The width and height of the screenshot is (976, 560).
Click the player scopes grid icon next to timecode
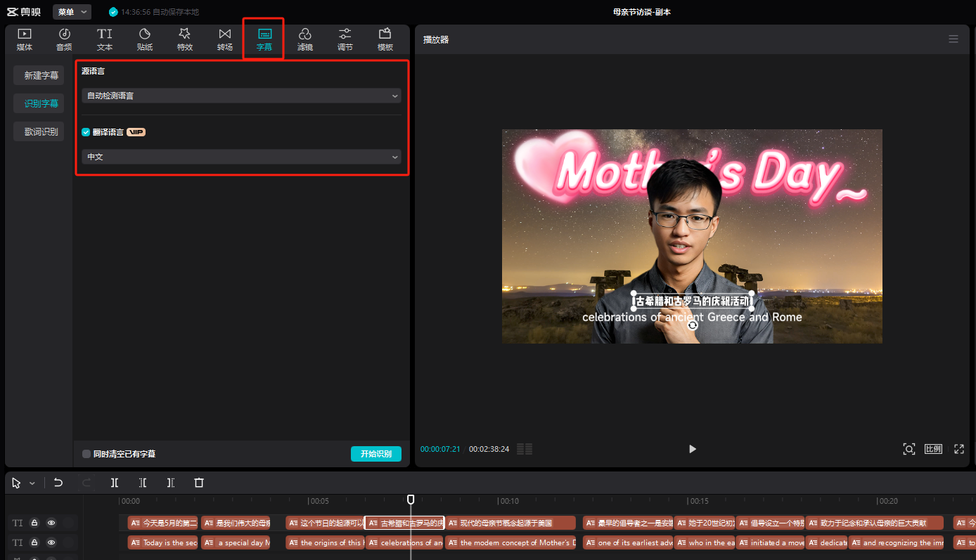click(525, 449)
